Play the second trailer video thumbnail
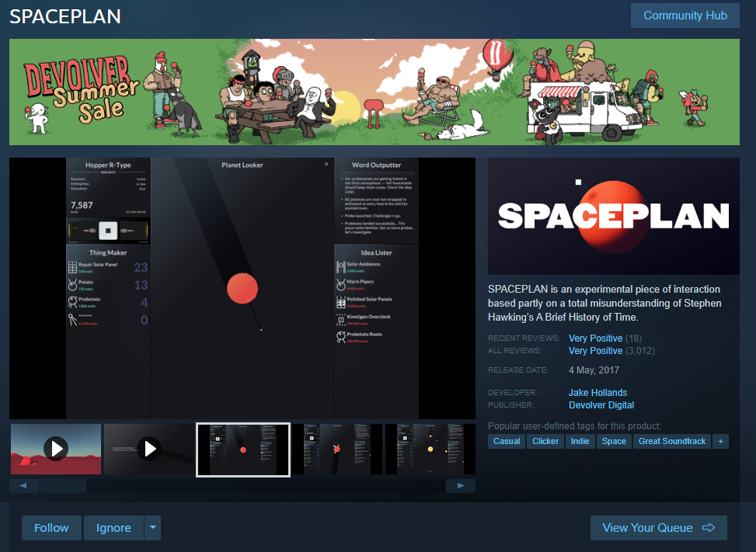756x552 pixels. click(x=149, y=449)
